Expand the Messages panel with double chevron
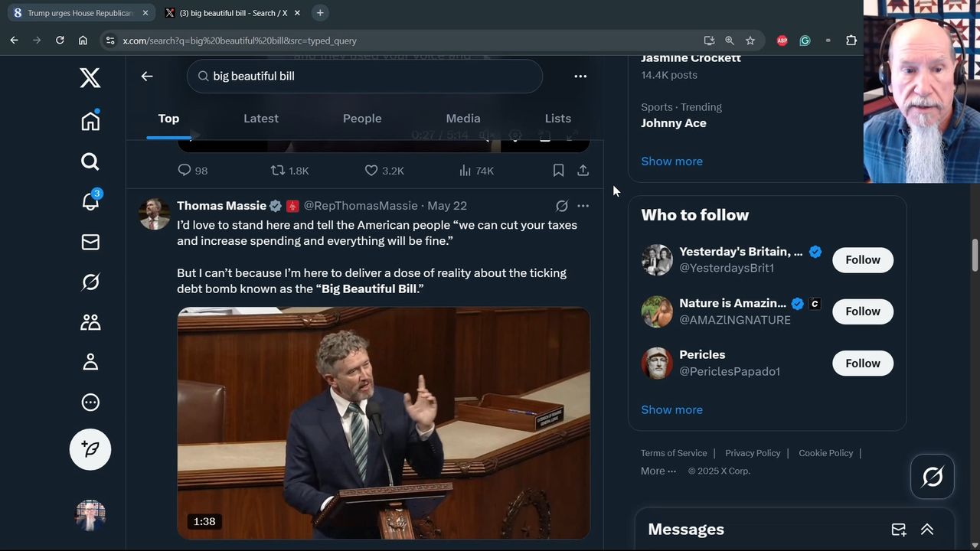The image size is (980, 551). click(x=926, y=530)
